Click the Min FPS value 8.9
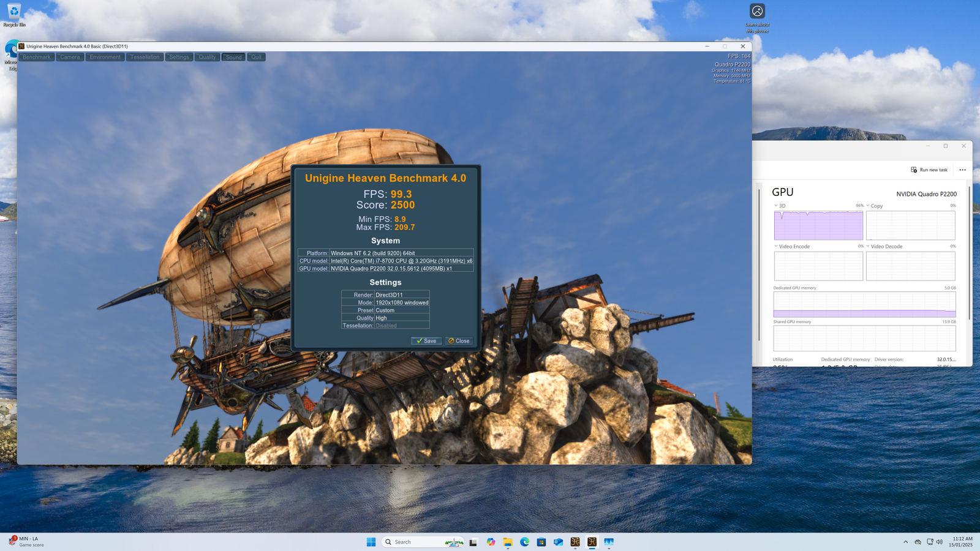Image resolution: width=980 pixels, height=551 pixels. [x=400, y=219]
